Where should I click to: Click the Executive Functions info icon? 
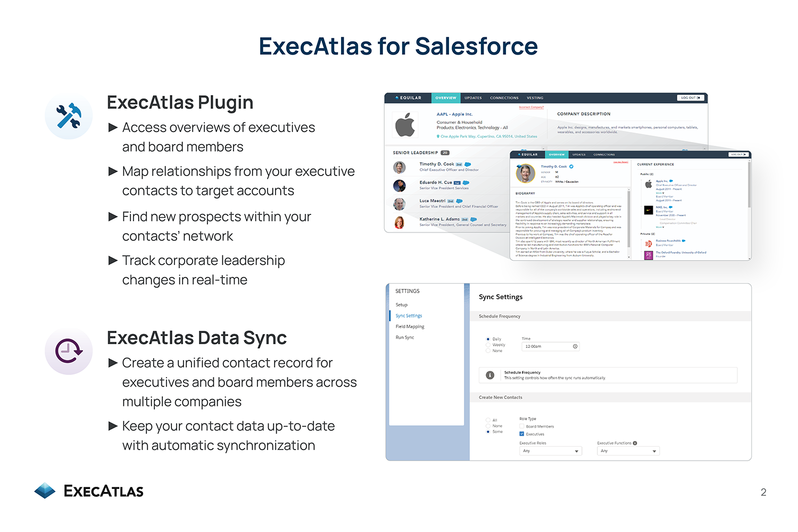pyautogui.click(x=635, y=443)
